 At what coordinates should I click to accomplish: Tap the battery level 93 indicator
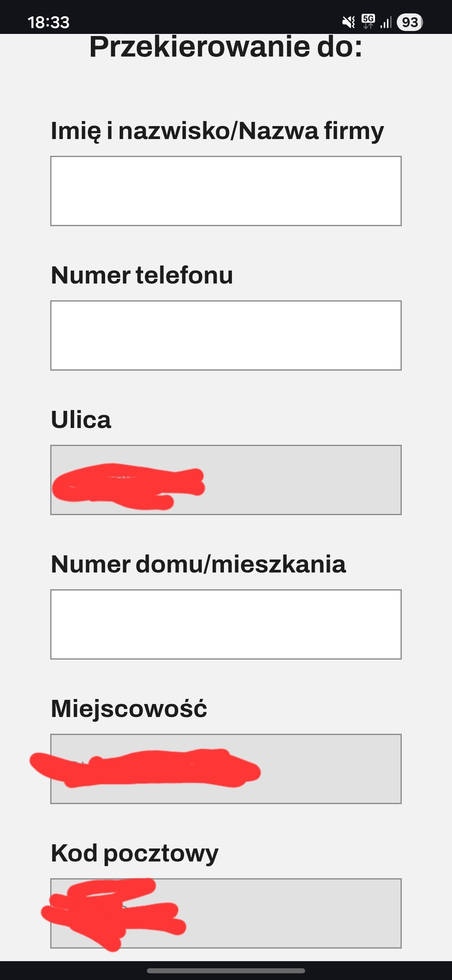(x=410, y=22)
